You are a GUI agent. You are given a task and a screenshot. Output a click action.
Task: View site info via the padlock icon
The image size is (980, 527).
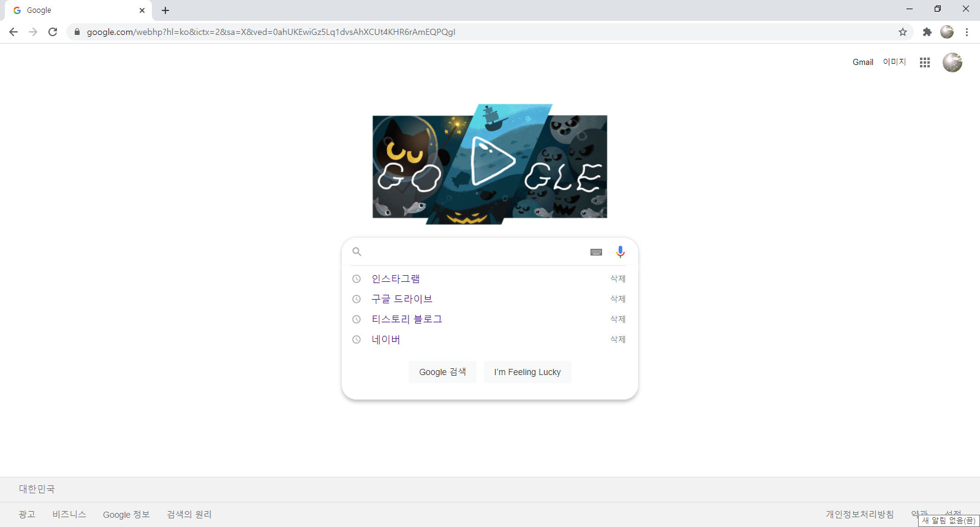[x=77, y=32]
